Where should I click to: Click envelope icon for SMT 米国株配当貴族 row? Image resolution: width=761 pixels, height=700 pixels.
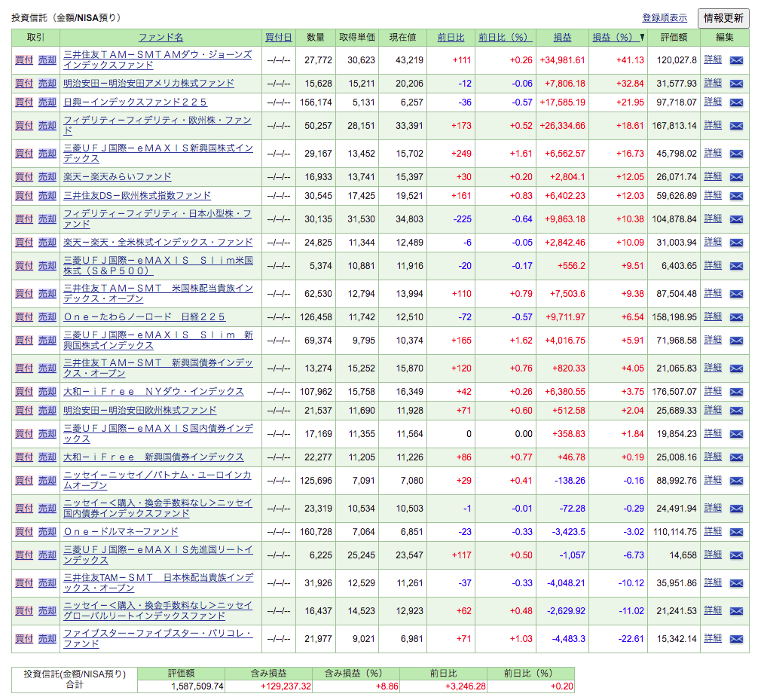click(736, 294)
